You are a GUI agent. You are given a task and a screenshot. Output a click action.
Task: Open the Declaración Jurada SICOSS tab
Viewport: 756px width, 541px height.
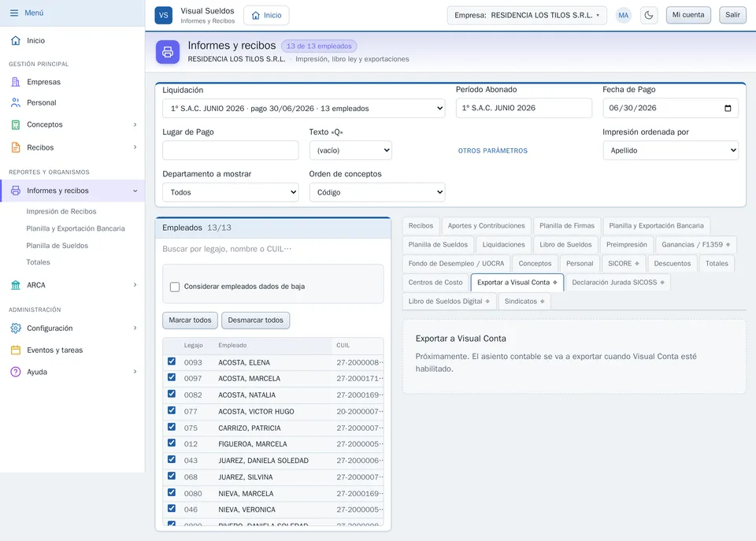[618, 283]
